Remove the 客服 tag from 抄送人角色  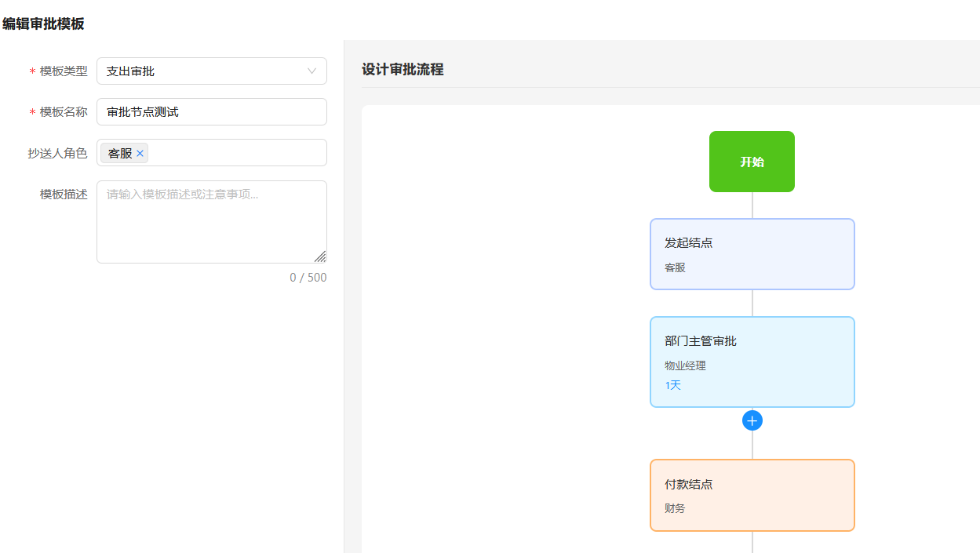pyautogui.click(x=140, y=154)
